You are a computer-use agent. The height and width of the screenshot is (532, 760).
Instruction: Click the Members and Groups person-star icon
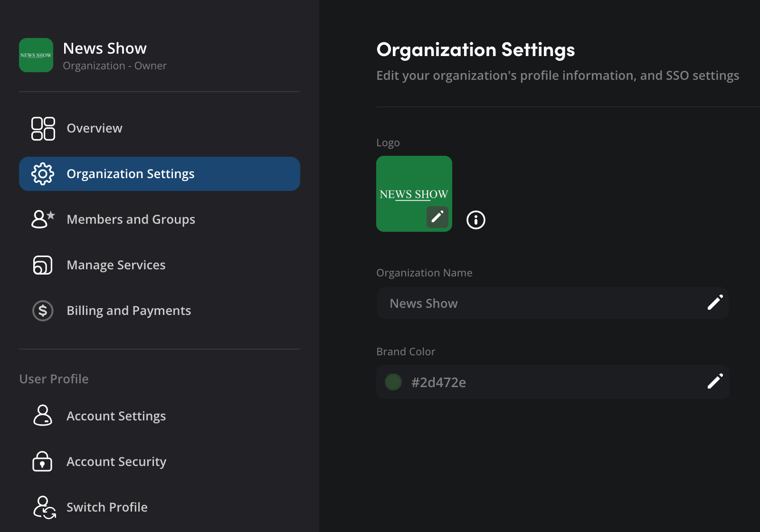coord(43,219)
